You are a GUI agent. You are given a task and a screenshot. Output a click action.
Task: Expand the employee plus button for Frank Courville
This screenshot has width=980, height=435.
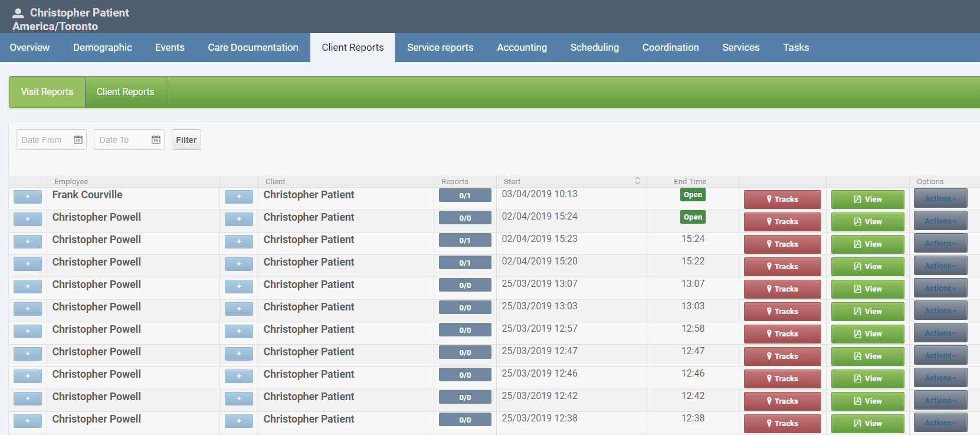[x=28, y=197]
